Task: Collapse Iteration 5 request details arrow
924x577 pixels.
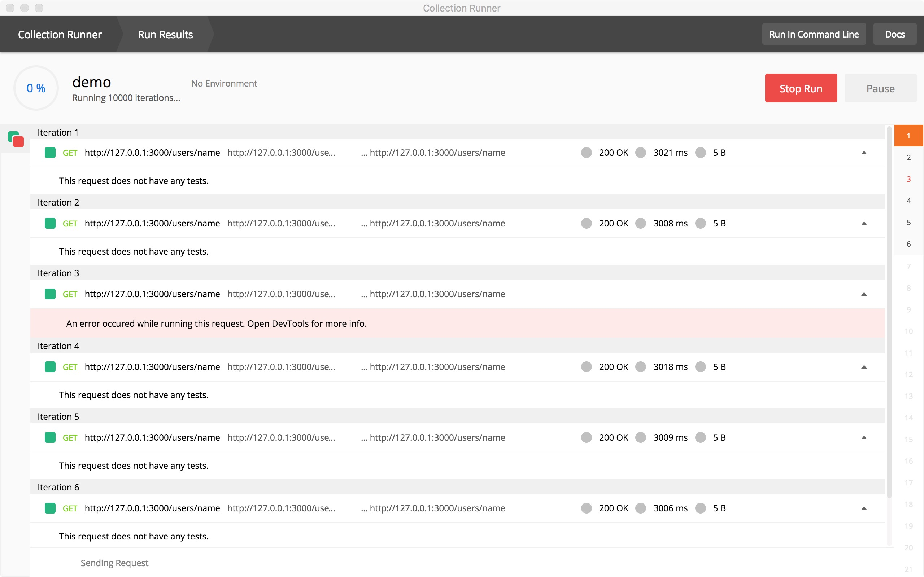Action: pyautogui.click(x=864, y=437)
